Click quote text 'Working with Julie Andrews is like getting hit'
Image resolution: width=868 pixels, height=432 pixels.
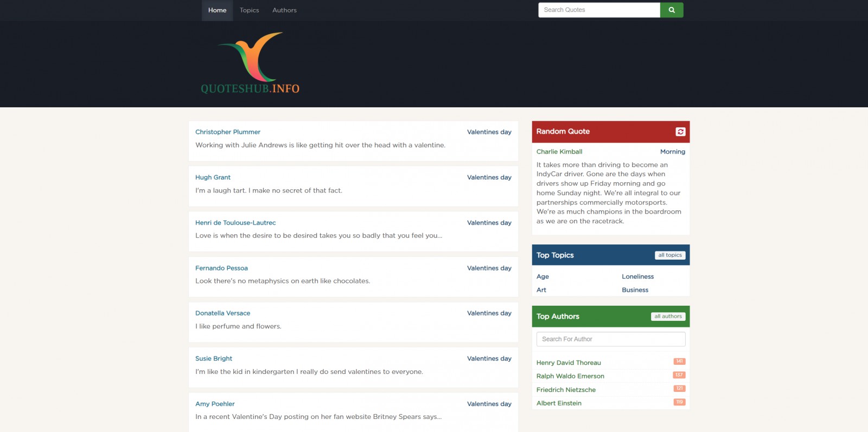click(320, 145)
